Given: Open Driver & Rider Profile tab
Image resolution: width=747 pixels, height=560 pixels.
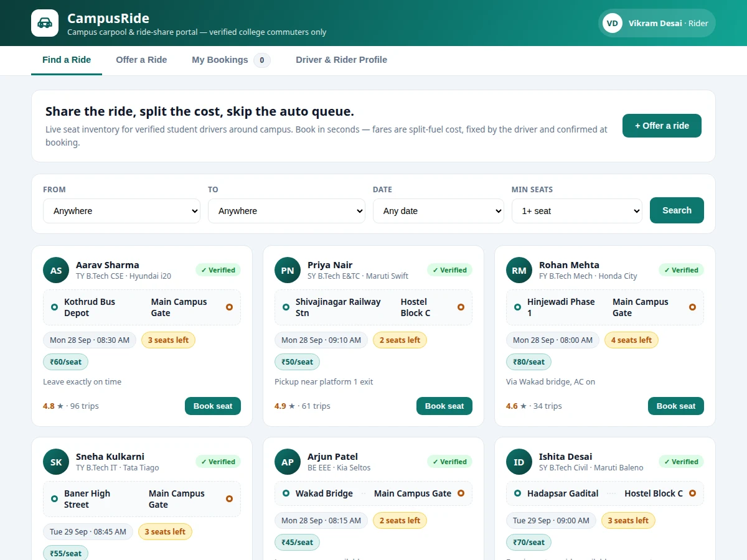Looking at the screenshot, I should coord(341,60).
